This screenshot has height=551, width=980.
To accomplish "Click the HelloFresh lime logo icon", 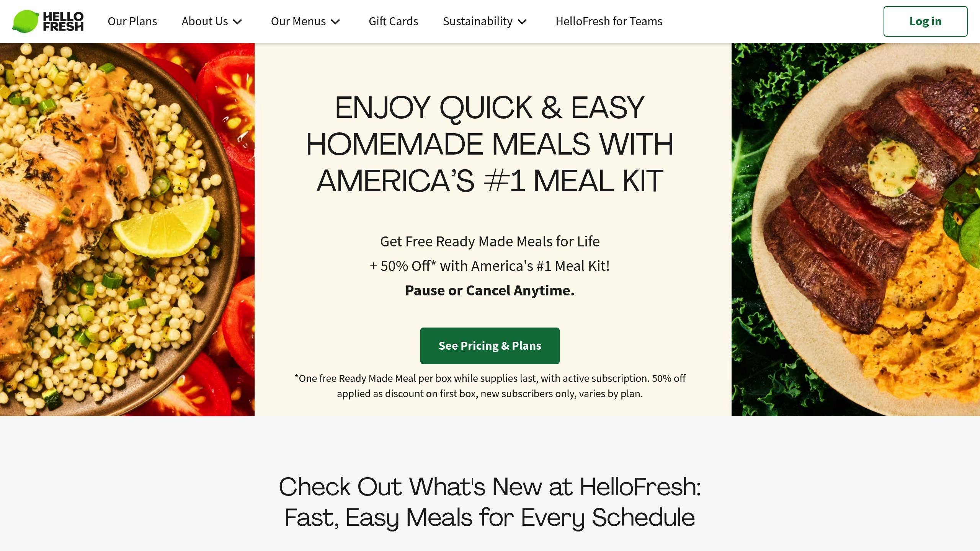I will point(26,21).
